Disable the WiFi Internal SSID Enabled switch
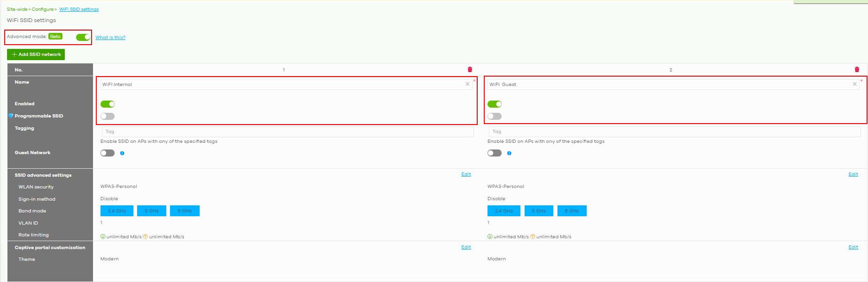This screenshot has width=868, height=282. point(108,104)
